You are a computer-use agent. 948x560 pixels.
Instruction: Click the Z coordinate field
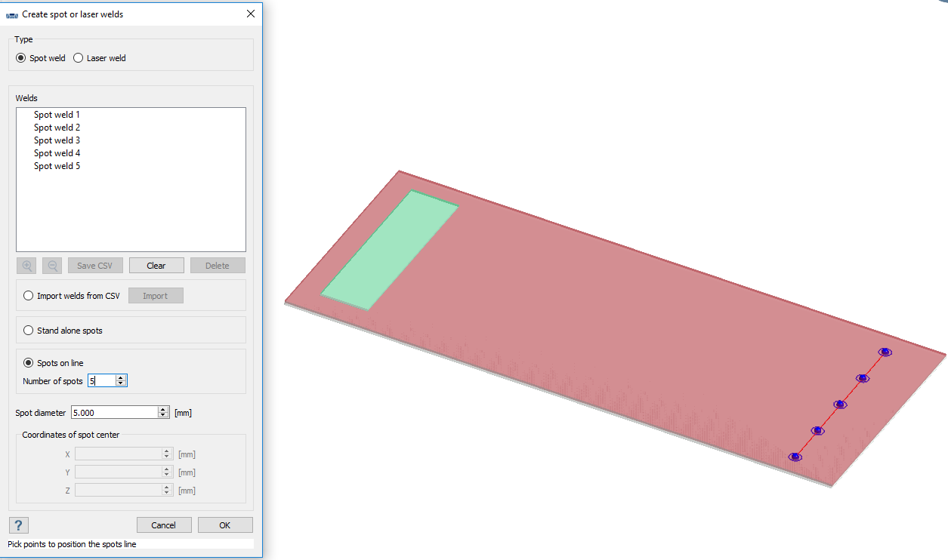pos(119,491)
